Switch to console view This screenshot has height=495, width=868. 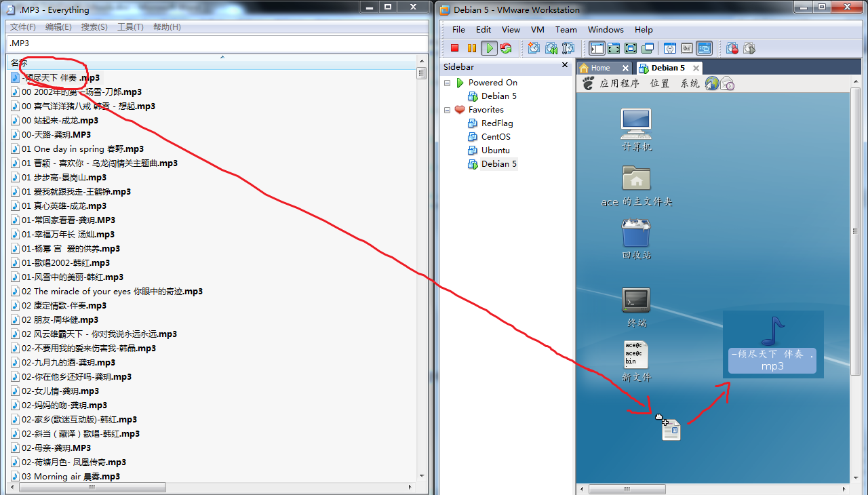(x=706, y=48)
